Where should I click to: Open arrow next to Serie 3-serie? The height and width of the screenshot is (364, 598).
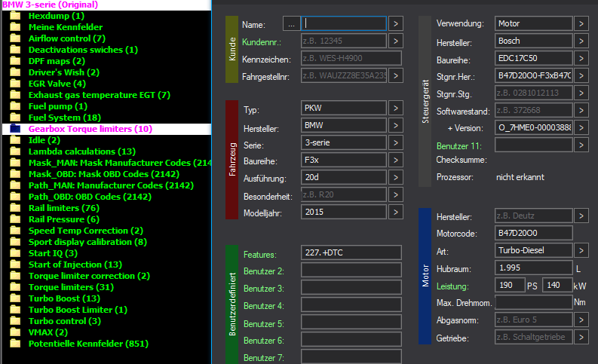point(396,143)
